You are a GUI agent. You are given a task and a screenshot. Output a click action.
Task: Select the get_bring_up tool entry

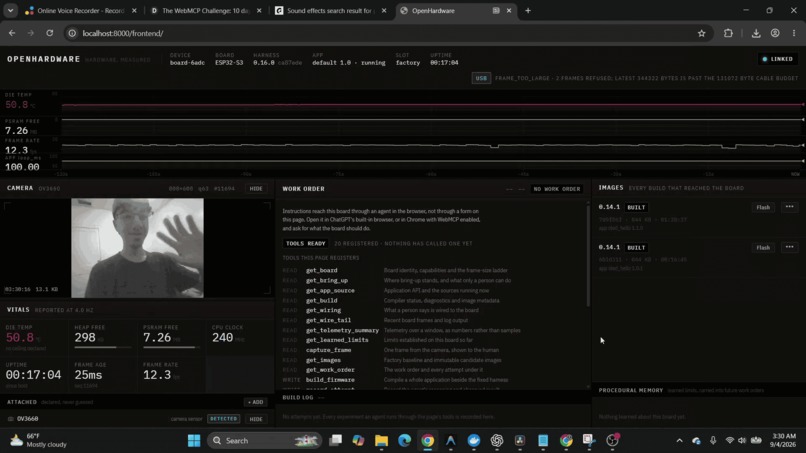coord(326,280)
